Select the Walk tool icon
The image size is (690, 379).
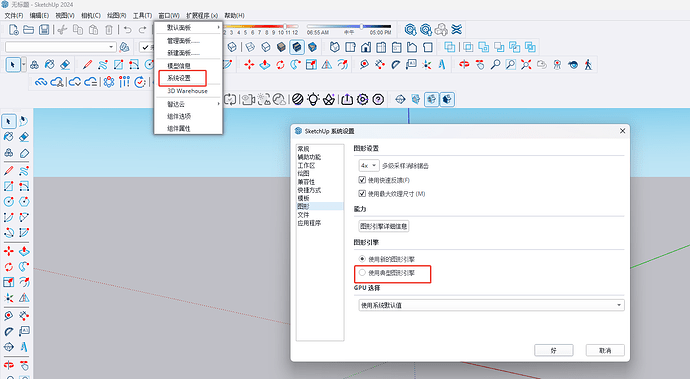tap(588, 65)
